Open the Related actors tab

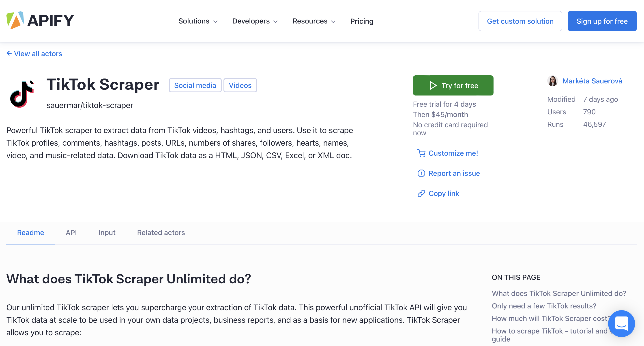[161, 232]
